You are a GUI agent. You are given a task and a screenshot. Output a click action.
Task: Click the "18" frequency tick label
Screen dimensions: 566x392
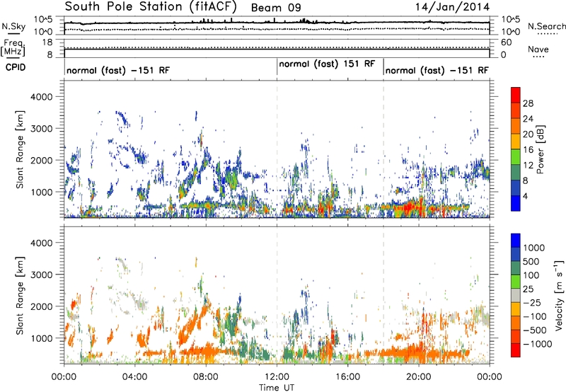click(x=47, y=42)
